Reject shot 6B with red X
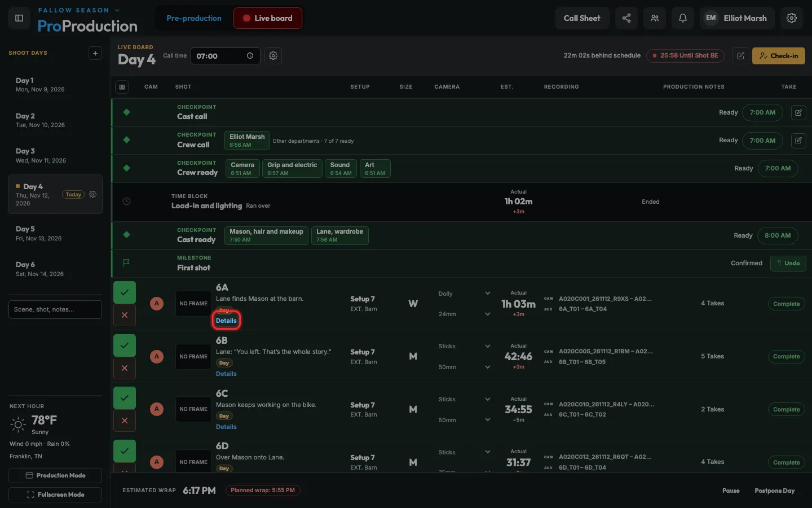Image resolution: width=812 pixels, height=508 pixels. tap(125, 368)
